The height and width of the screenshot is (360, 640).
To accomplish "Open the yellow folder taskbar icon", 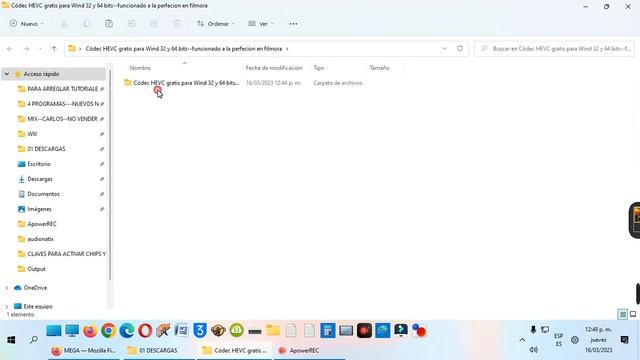I will coord(273,331).
